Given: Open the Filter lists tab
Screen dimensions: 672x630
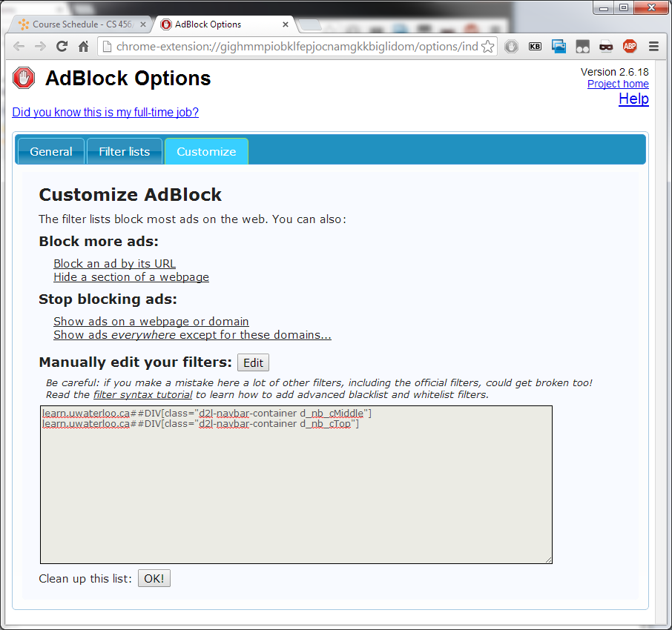Looking at the screenshot, I should click(125, 152).
